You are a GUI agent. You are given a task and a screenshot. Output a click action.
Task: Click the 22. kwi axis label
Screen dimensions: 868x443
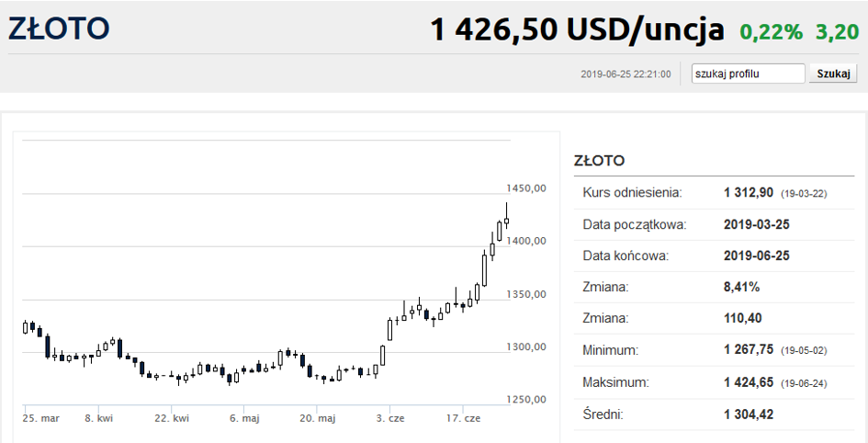click(x=172, y=418)
